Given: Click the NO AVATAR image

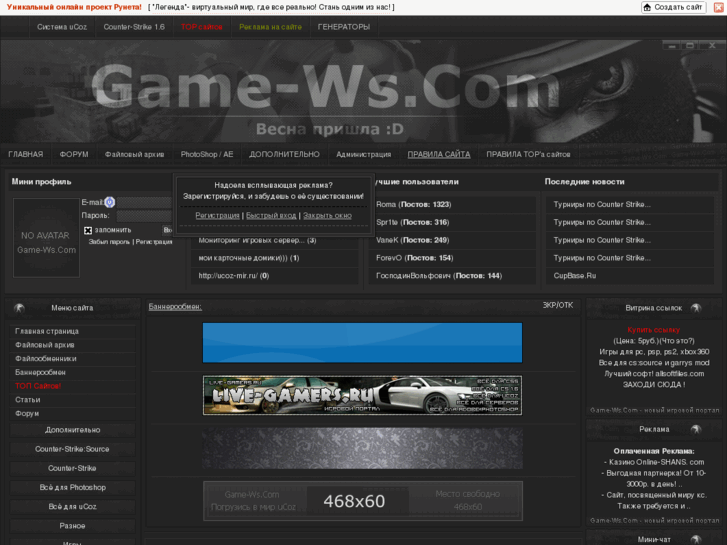Looking at the screenshot, I should point(46,238).
